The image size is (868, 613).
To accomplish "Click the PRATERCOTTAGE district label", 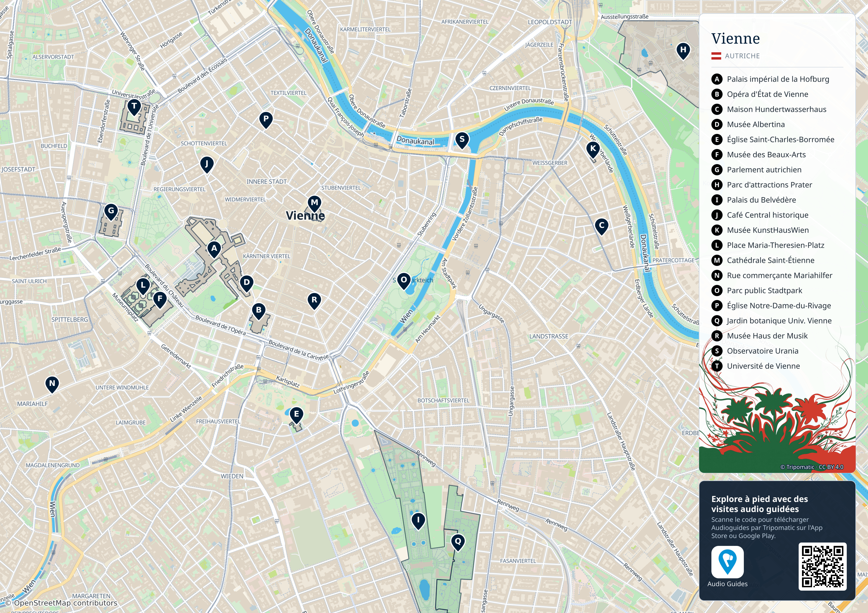I will coord(673,260).
